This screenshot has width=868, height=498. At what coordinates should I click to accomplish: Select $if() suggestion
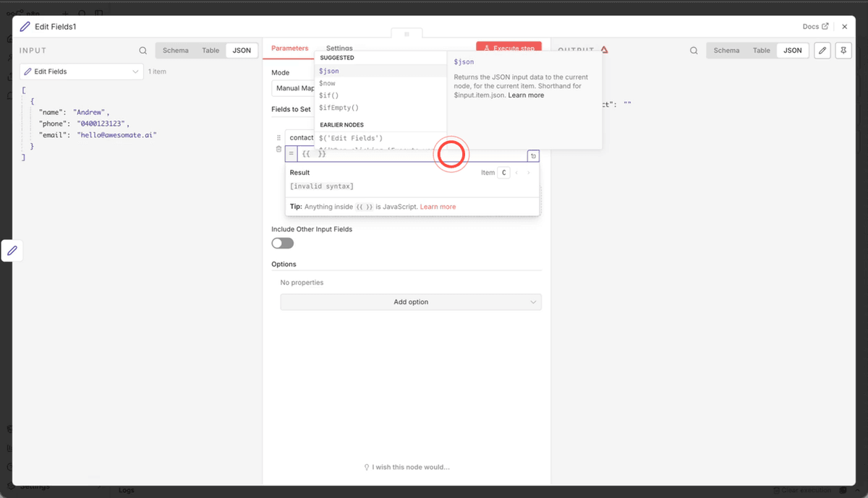click(380, 95)
